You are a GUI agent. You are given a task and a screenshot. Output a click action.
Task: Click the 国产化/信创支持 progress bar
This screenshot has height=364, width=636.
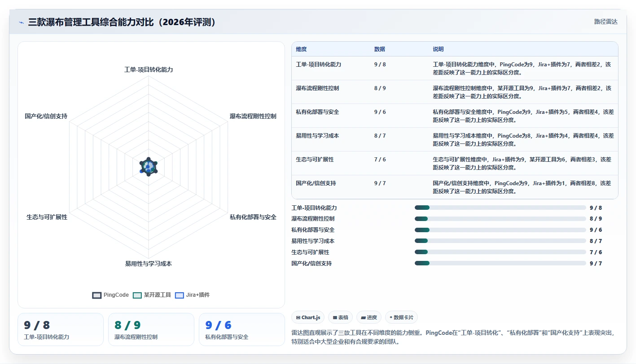coord(500,263)
